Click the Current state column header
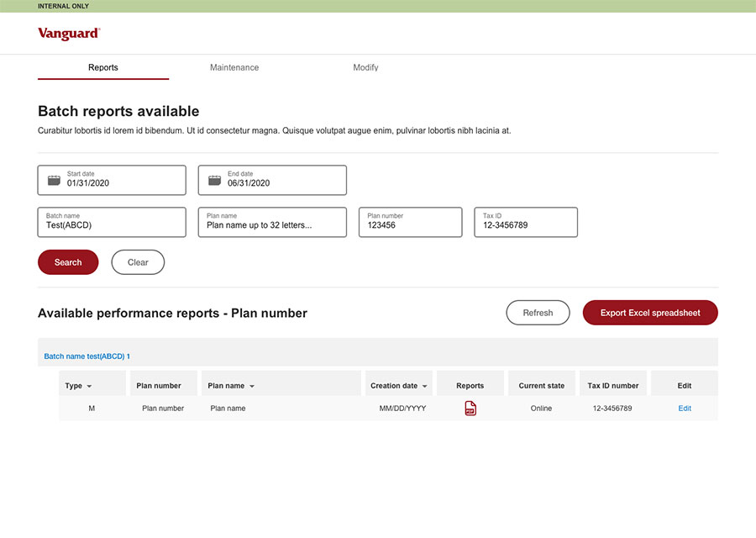This screenshot has height=538, width=756. pyautogui.click(x=542, y=383)
